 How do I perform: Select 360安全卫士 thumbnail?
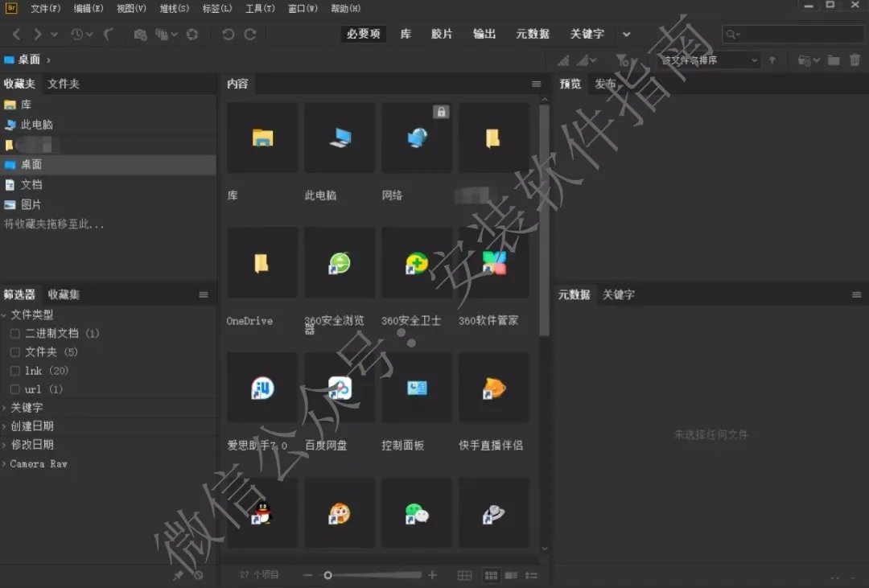click(x=417, y=263)
